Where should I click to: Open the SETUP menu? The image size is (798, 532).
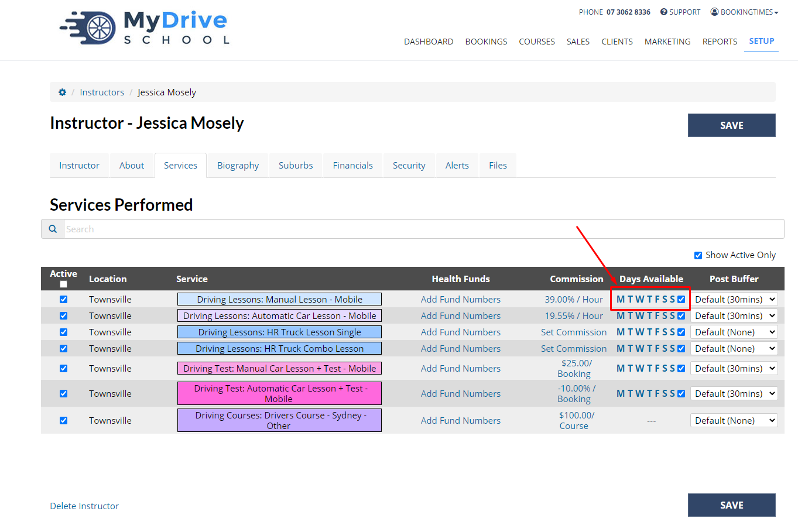[x=762, y=41]
